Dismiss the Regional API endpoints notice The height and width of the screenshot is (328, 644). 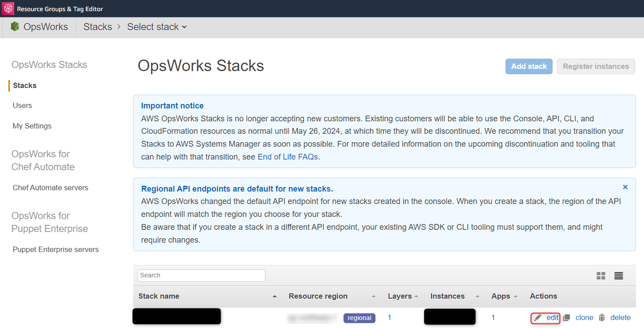[625, 187]
